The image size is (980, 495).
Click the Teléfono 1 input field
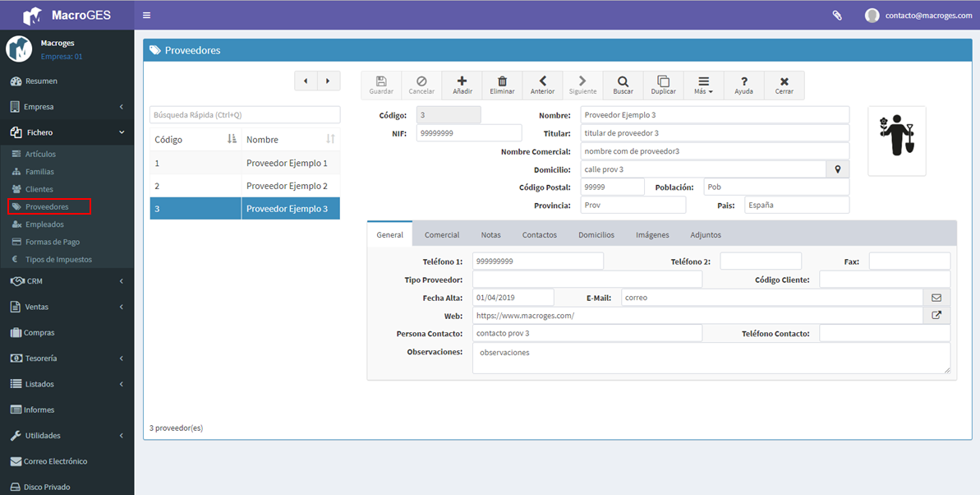click(x=538, y=261)
